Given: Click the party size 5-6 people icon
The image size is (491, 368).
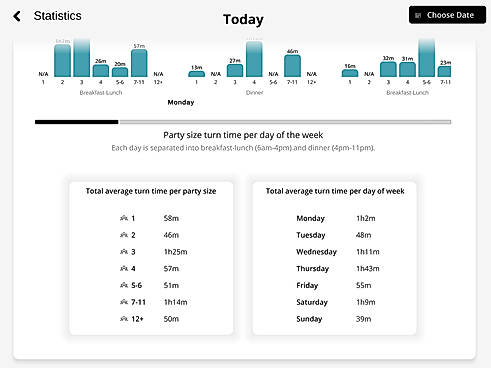Looking at the screenshot, I should [x=124, y=285].
